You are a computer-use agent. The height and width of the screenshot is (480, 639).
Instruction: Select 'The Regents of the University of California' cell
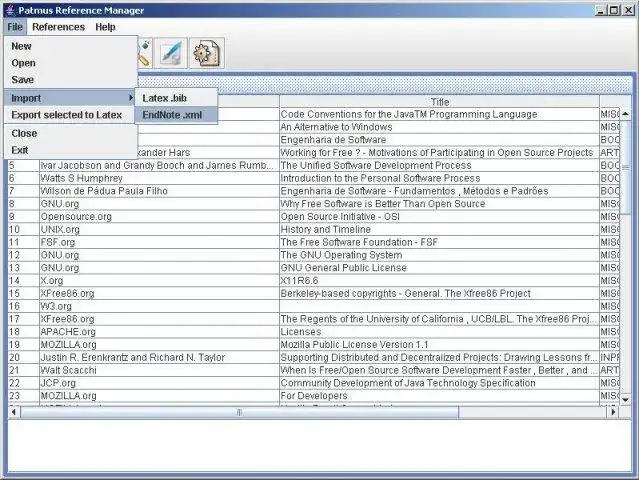click(x=439, y=319)
